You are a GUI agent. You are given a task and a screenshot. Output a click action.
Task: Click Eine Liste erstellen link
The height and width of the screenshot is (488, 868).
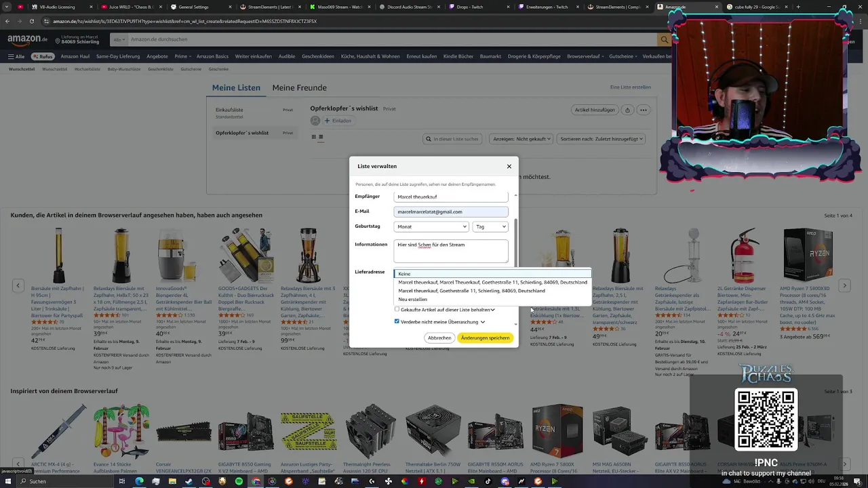coord(631,87)
